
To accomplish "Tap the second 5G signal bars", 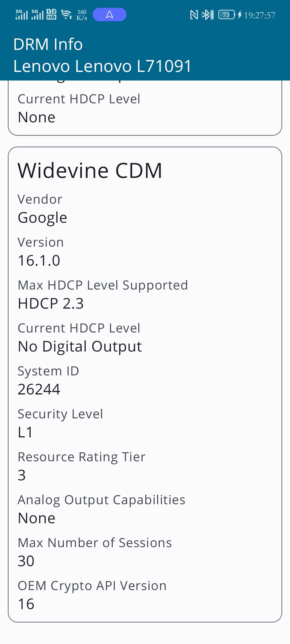I will click(38, 14).
